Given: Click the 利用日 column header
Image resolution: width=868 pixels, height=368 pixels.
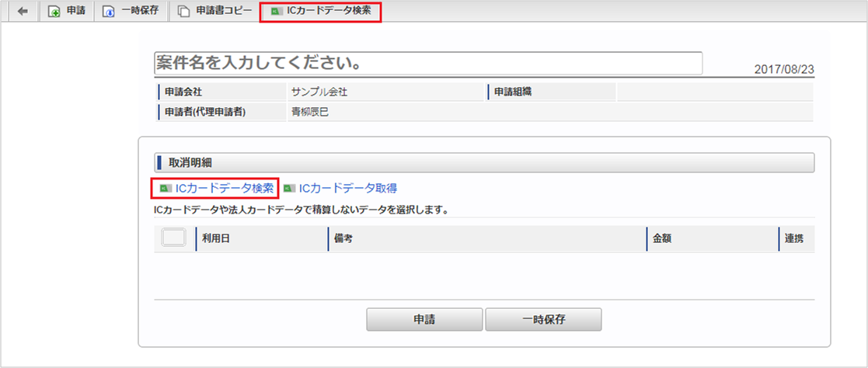Looking at the screenshot, I should (261, 238).
